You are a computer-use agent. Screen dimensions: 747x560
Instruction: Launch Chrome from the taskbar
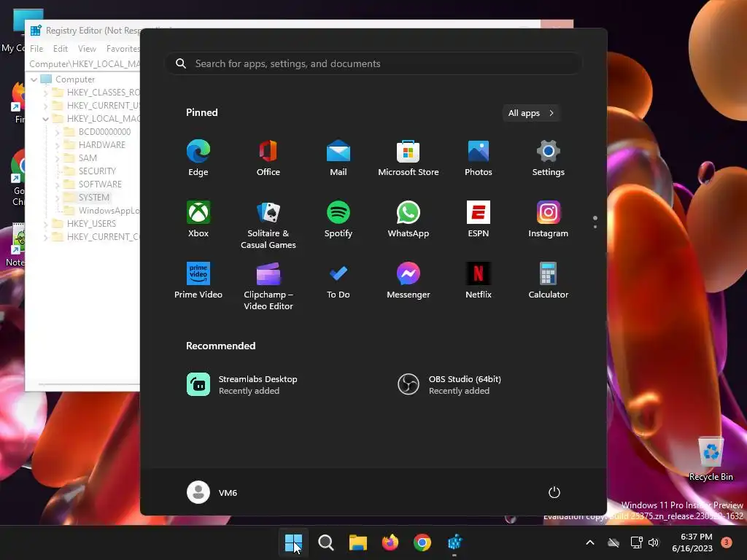[x=422, y=542]
